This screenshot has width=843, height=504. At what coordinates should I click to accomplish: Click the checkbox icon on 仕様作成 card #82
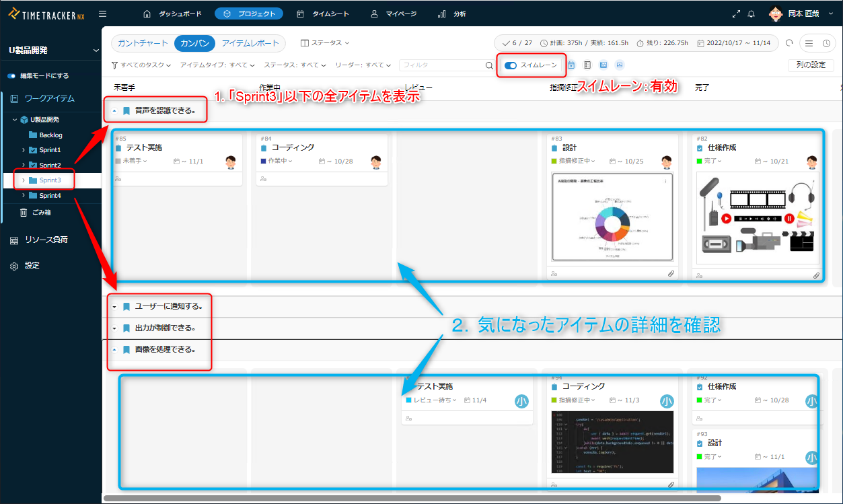point(700,147)
